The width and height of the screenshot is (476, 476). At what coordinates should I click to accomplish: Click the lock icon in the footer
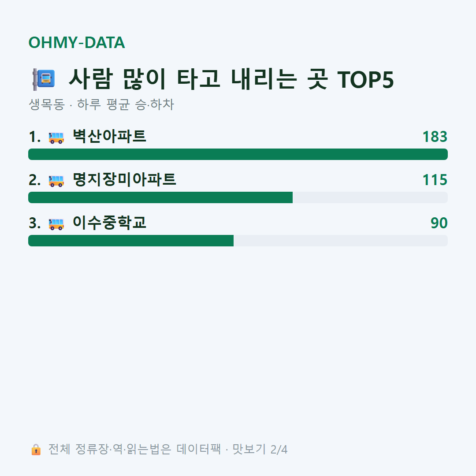click(x=36, y=449)
